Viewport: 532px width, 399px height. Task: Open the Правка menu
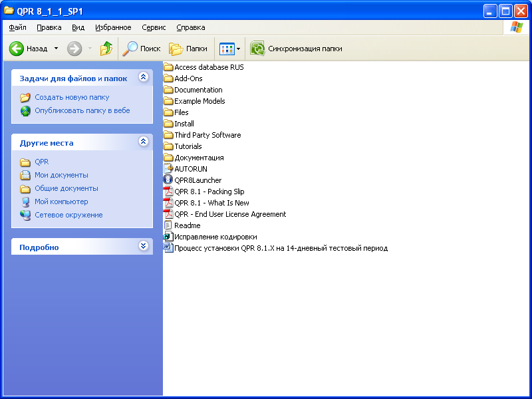49,27
